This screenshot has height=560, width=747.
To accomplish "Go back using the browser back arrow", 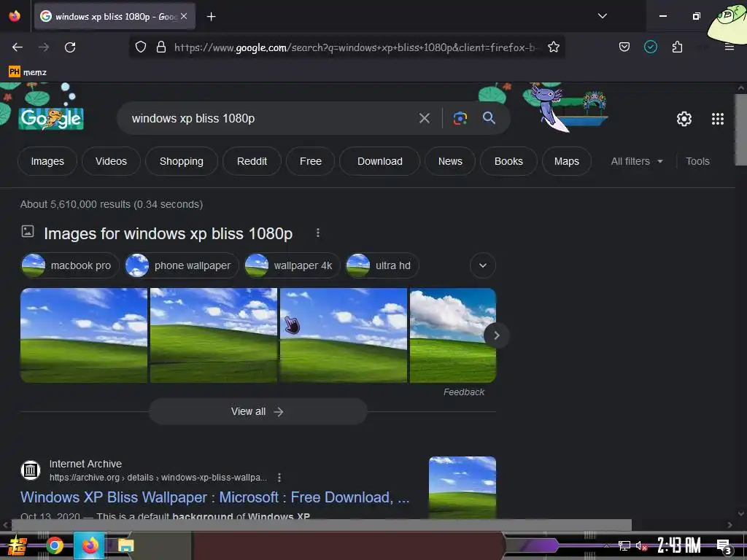I will click(x=18, y=47).
